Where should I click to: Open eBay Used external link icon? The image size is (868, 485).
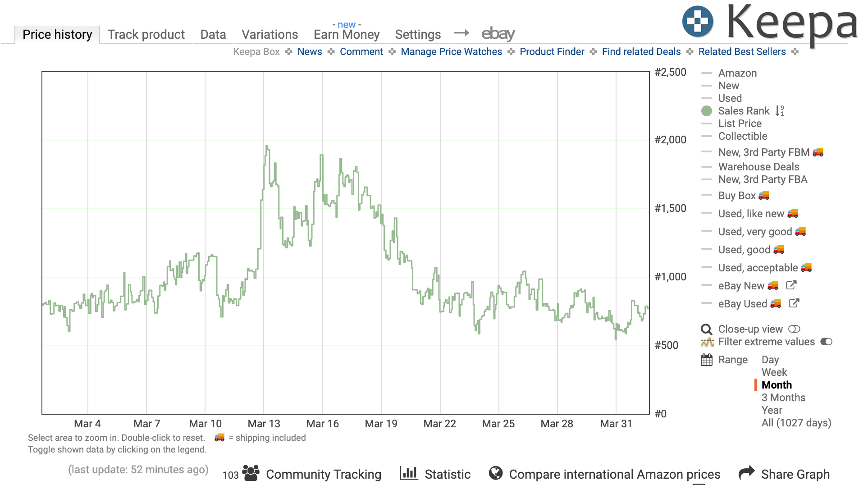794,303
